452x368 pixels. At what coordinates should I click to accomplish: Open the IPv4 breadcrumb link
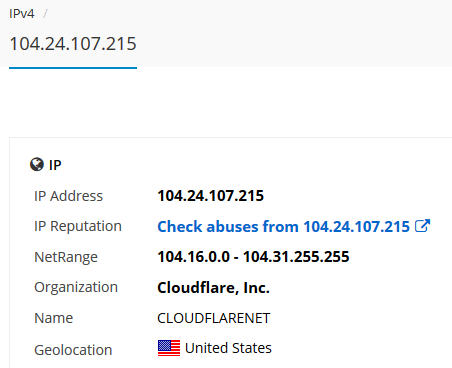click(22, 14)
